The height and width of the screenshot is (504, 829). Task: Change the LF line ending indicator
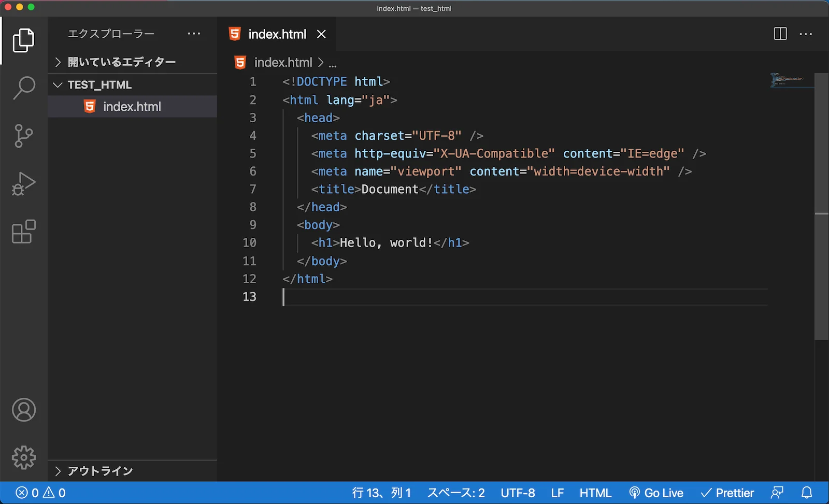coord(557,493)
